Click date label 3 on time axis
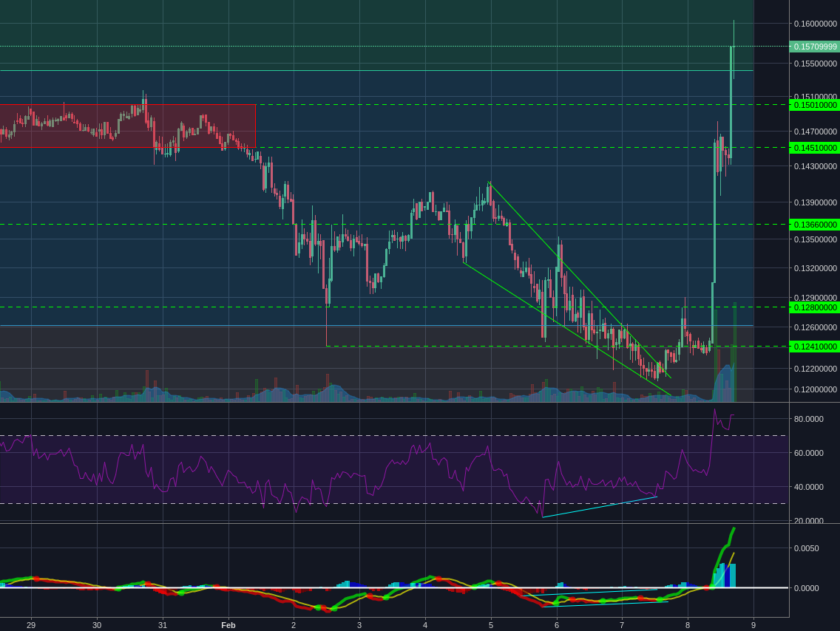Screen dimensions: 840x631 [359, 624]
